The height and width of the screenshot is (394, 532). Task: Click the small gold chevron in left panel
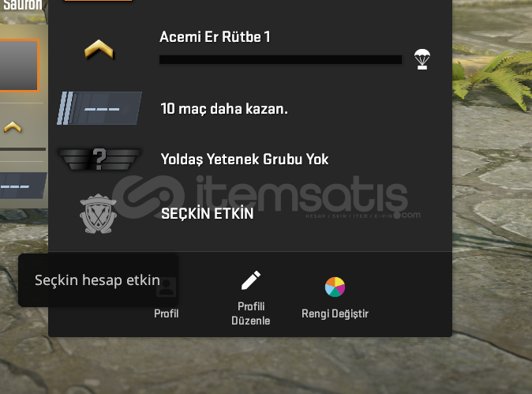[13, 127]
